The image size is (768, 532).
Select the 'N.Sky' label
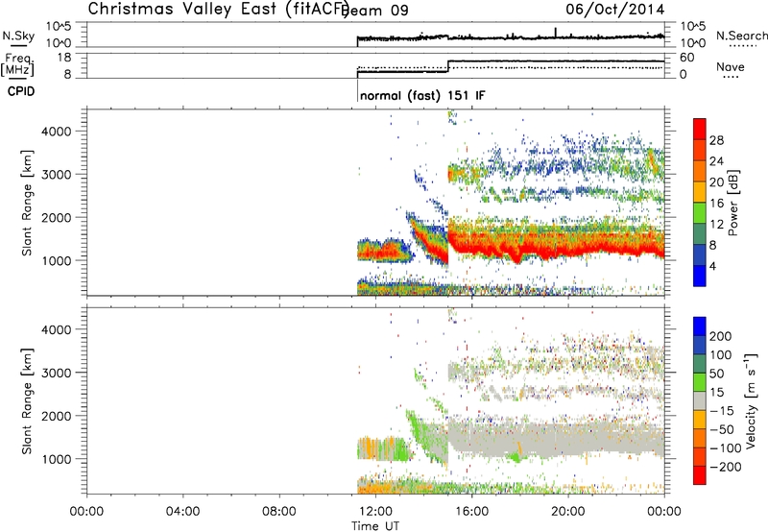click(x=18, y=36)
